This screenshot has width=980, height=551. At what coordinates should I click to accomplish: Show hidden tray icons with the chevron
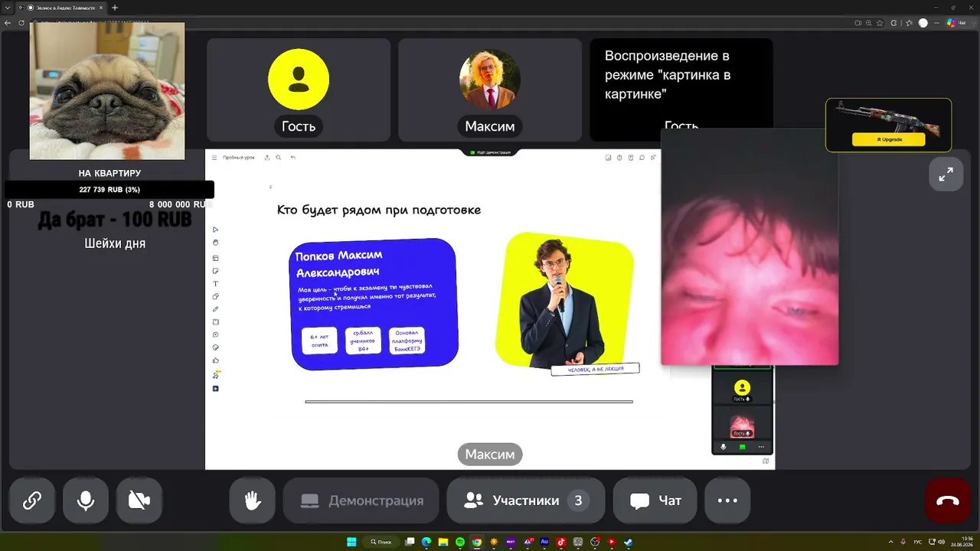[890, 542]
